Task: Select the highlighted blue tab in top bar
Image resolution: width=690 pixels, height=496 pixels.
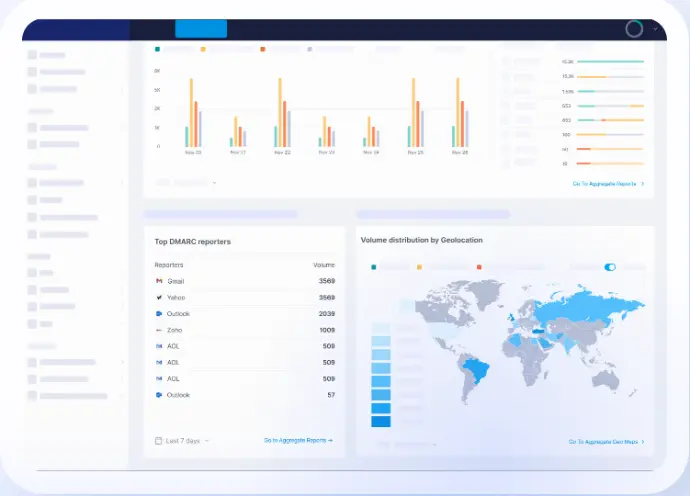Action: (200, 29)
